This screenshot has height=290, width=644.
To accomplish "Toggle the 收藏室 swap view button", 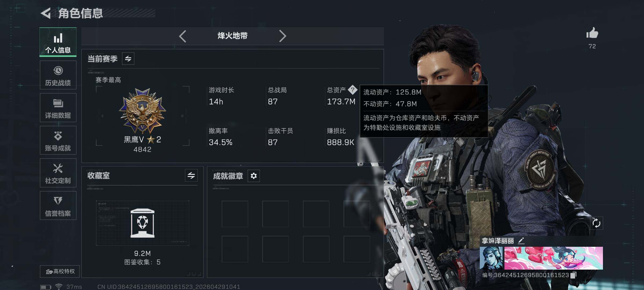I will [191, 176].
